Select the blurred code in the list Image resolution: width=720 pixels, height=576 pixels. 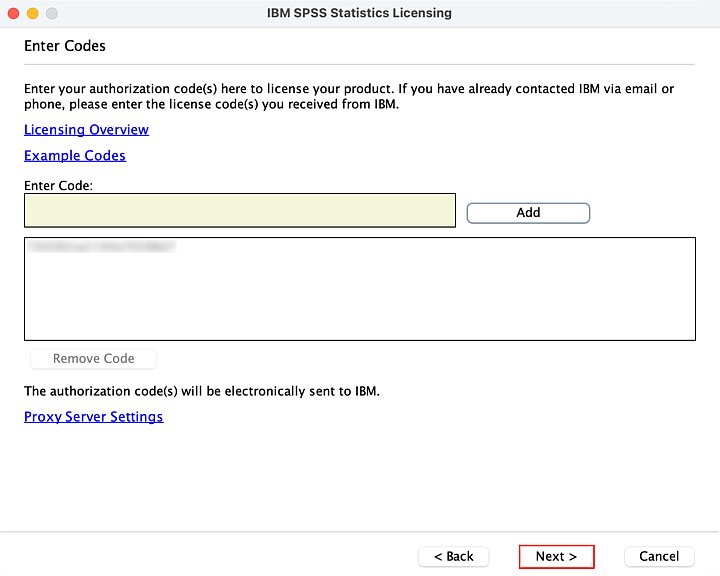pos(101,247)
